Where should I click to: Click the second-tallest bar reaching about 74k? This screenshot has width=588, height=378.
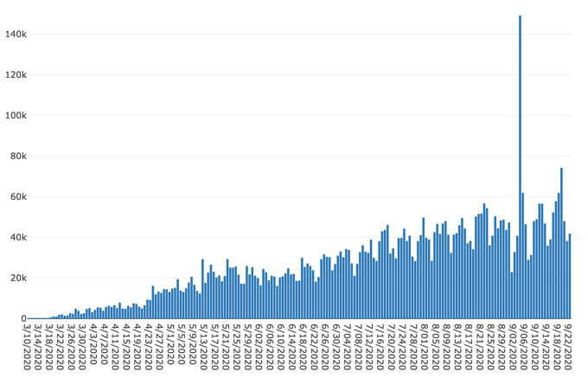coord(561,243)
